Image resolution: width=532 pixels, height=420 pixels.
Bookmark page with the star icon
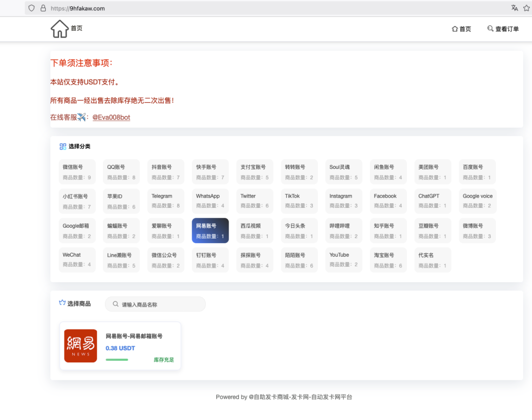point(527,8)
